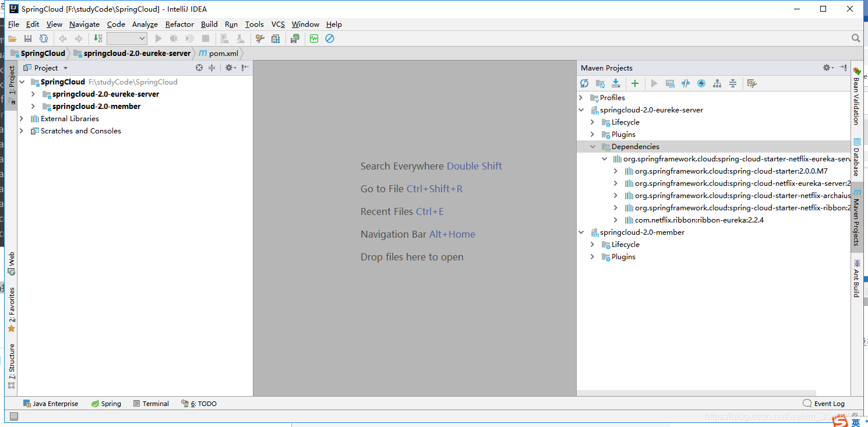
Task: Click Scroll from Source target icon
Action: tap(199, 68)
